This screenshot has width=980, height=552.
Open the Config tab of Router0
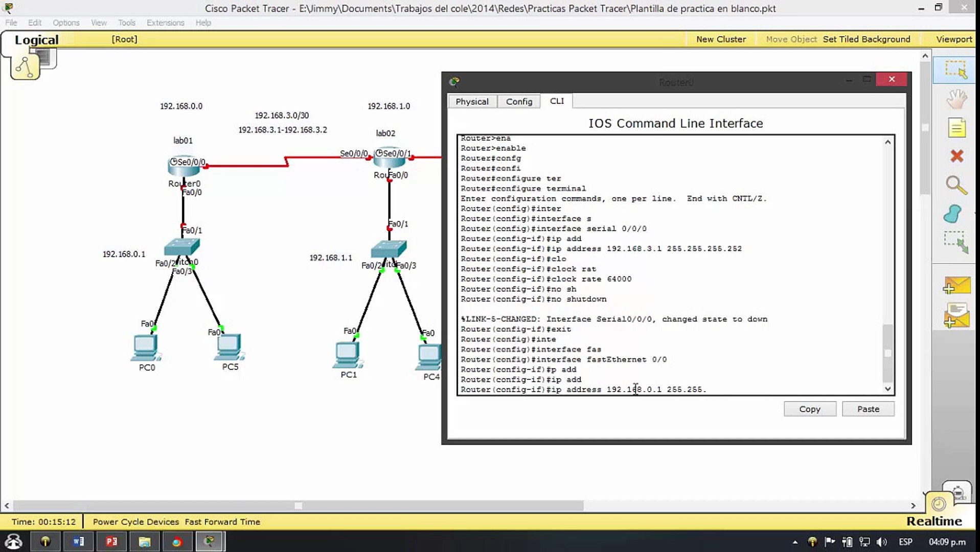tap(519, 101)
